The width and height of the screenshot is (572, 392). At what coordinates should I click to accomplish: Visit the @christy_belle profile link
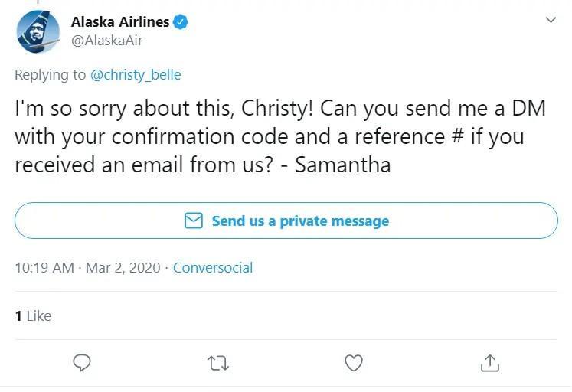pos(136,75)
